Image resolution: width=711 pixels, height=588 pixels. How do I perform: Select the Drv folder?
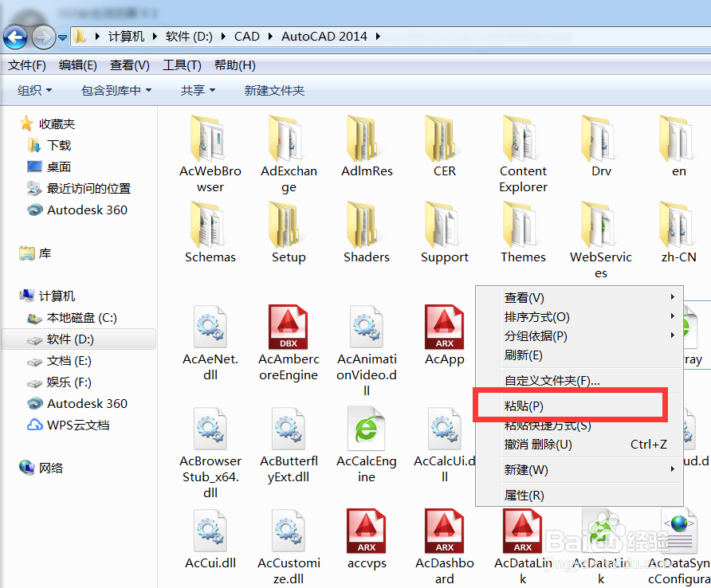[601, 146]
